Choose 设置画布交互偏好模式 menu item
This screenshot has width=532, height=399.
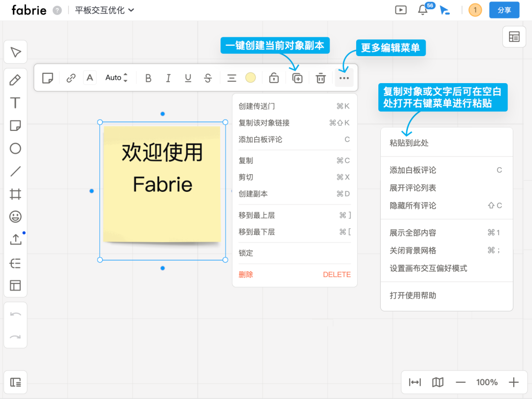click(446, 268)
